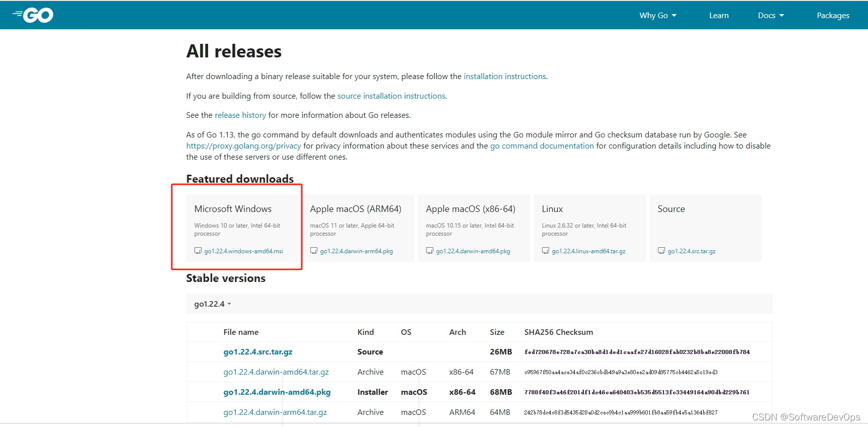
Task: Select the Apple macOS (ARM64) card title
Action: (x=356, y=209)
